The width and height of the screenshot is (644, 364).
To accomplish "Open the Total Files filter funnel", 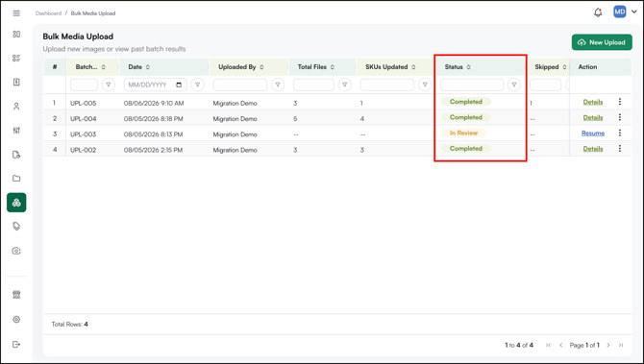I will (x=345, y=85).
